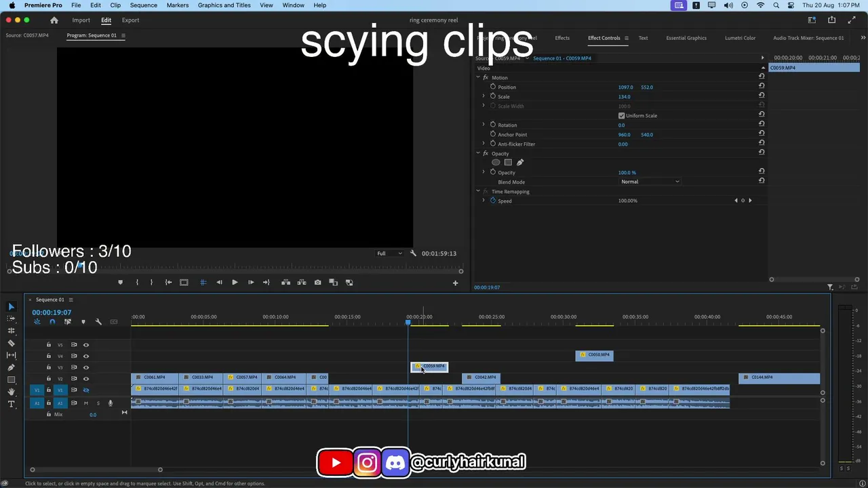Create 4-point polygon mask under Opacity
This screenshot has width=868, height=488.
508,163
